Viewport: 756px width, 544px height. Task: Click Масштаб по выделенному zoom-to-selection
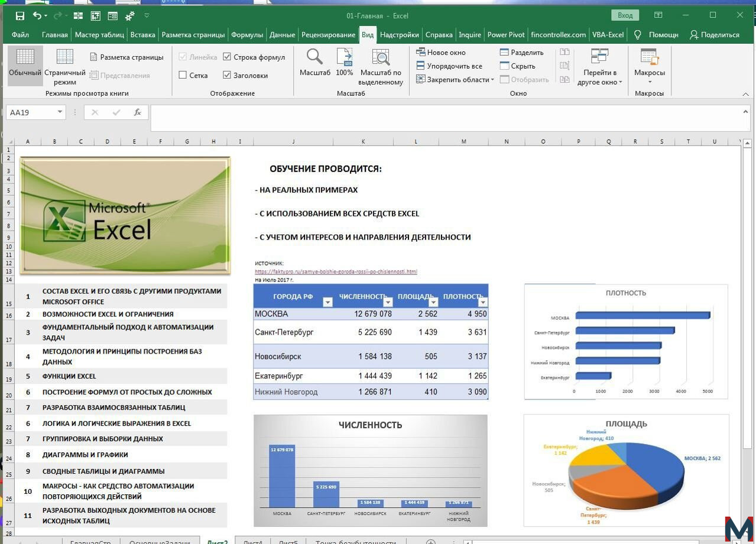click(381, 67)
